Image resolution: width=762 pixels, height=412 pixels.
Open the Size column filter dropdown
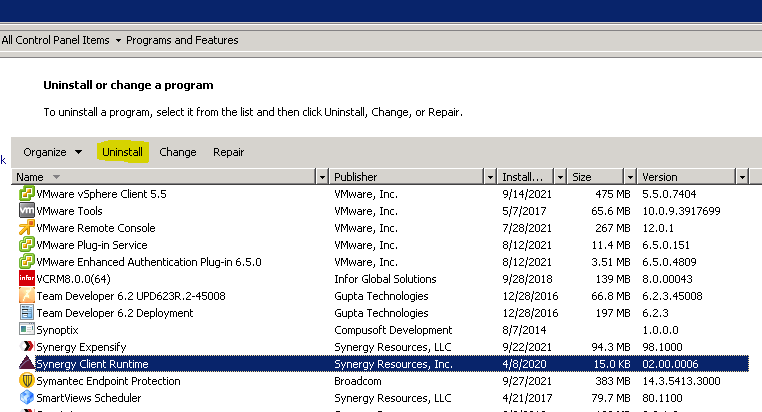click(x=630, y=177)
